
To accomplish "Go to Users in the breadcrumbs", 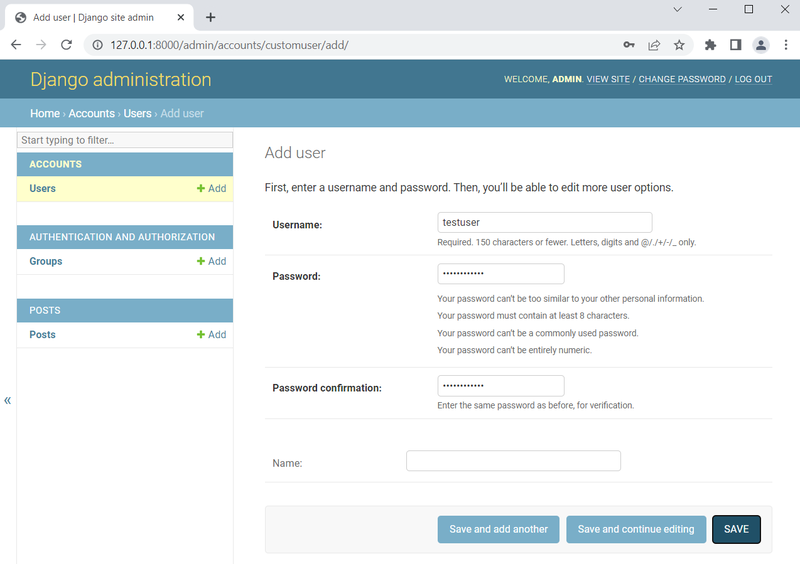I will click(137, 113).
